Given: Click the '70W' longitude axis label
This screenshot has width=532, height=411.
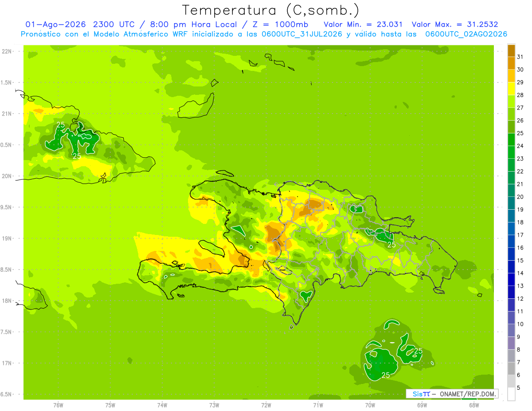Looking at the screenshot, I should [x=370, y=405].
